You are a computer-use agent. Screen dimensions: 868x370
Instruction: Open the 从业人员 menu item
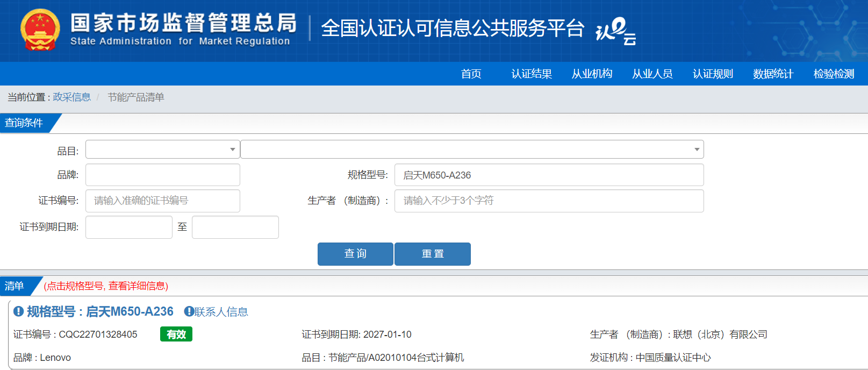[652, 74]
